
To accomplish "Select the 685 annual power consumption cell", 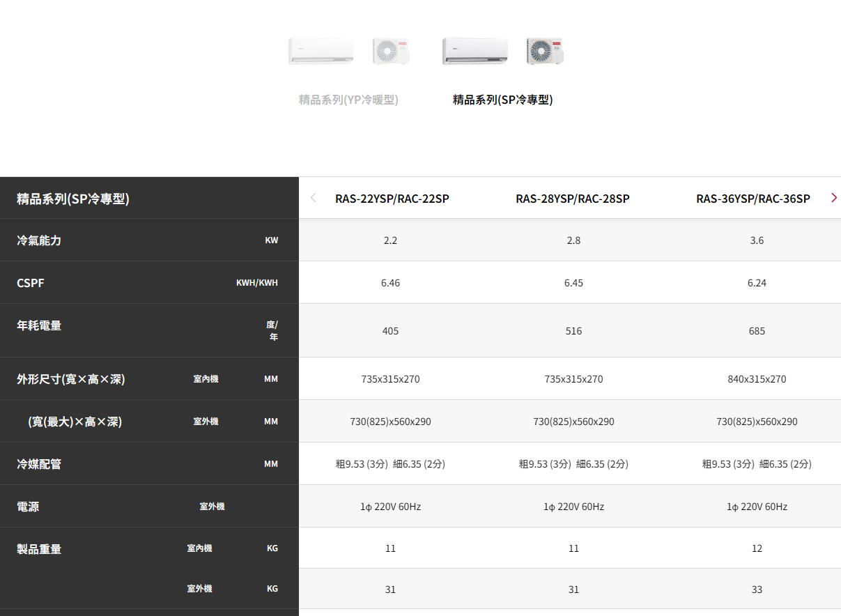I will [757, 331].
